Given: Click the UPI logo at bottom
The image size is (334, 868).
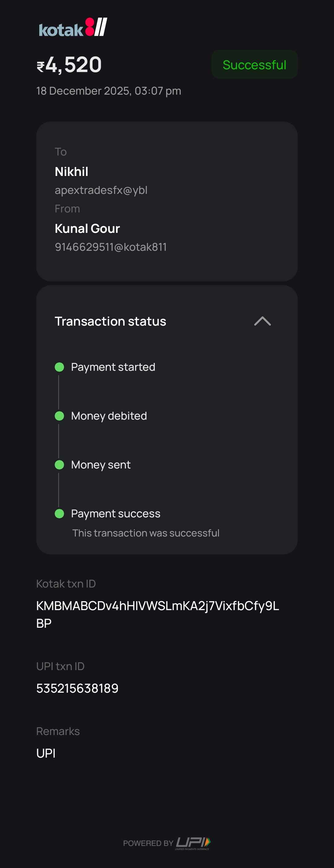Looking at the screenshot, I should 193,843.
